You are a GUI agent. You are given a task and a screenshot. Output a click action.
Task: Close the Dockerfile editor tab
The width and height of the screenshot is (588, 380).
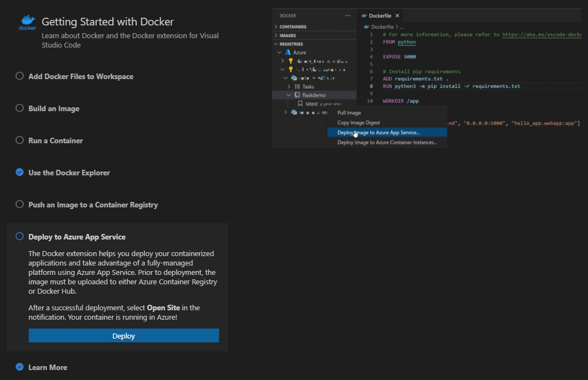(x=397, y=15)
